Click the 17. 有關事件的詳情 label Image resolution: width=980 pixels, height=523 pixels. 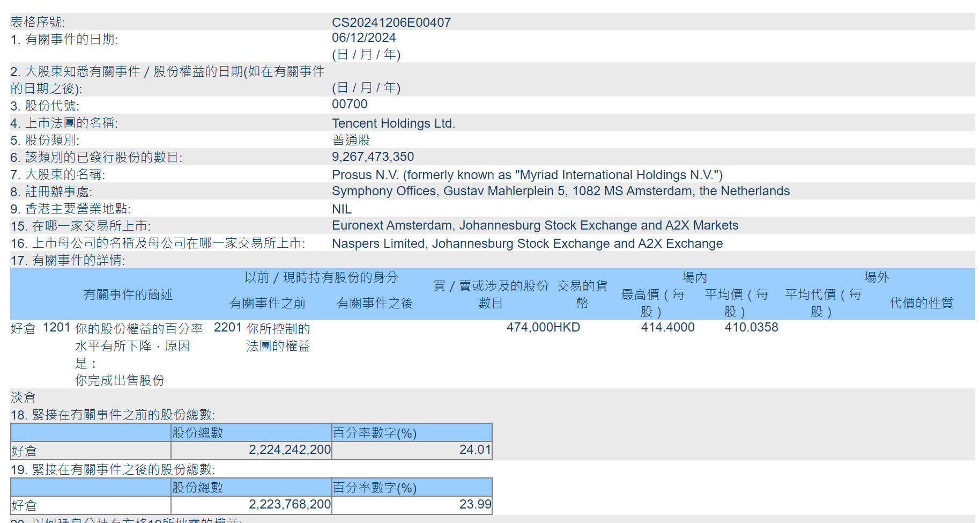pos(68,261)
